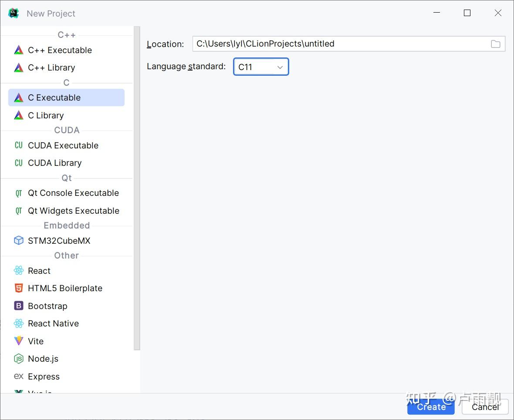Click the Location path text field
The height and width of the screenshot is (420, 514).
(340, 44)
